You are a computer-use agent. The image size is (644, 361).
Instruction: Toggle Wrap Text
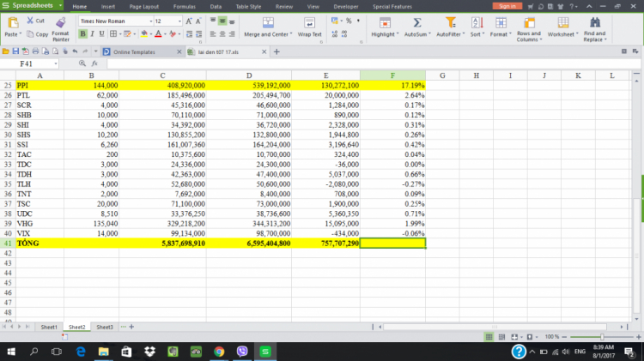click(310, 27)
